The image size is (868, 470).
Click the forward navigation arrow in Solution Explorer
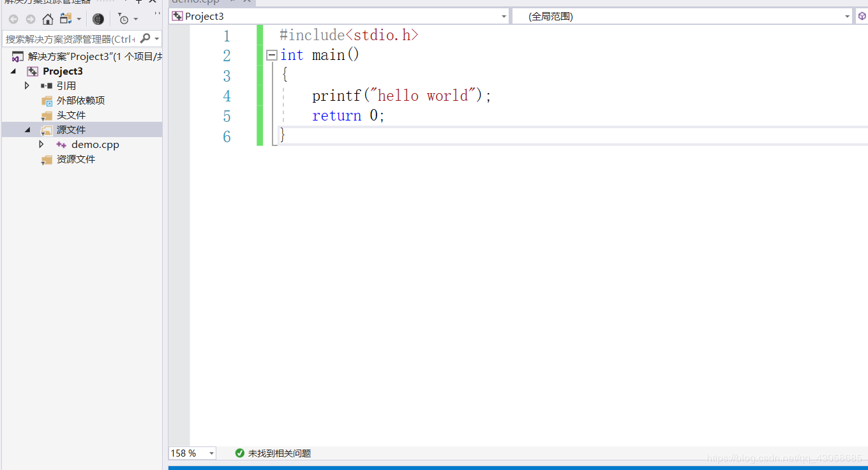coord(30,18)
